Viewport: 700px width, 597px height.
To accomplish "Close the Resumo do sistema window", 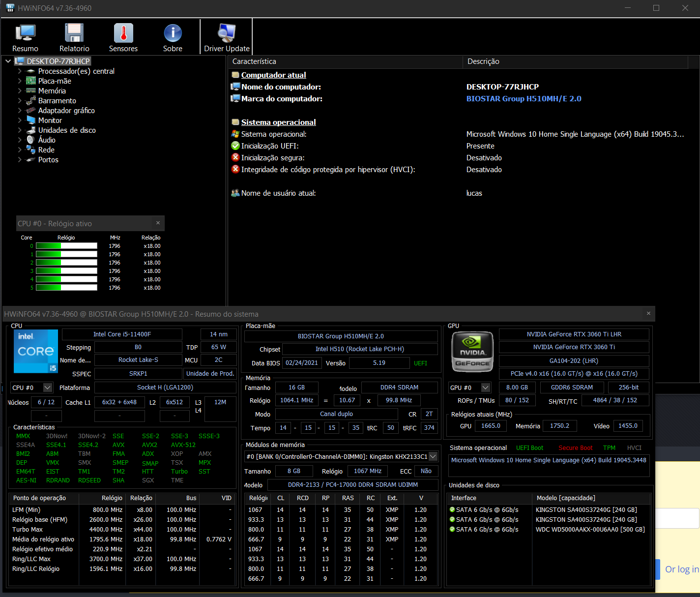I will click(x=648, y=313).
